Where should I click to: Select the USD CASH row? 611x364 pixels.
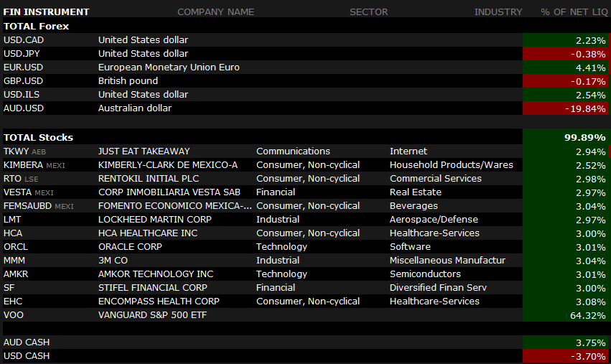pyautogui.click(x=306, y=356)
